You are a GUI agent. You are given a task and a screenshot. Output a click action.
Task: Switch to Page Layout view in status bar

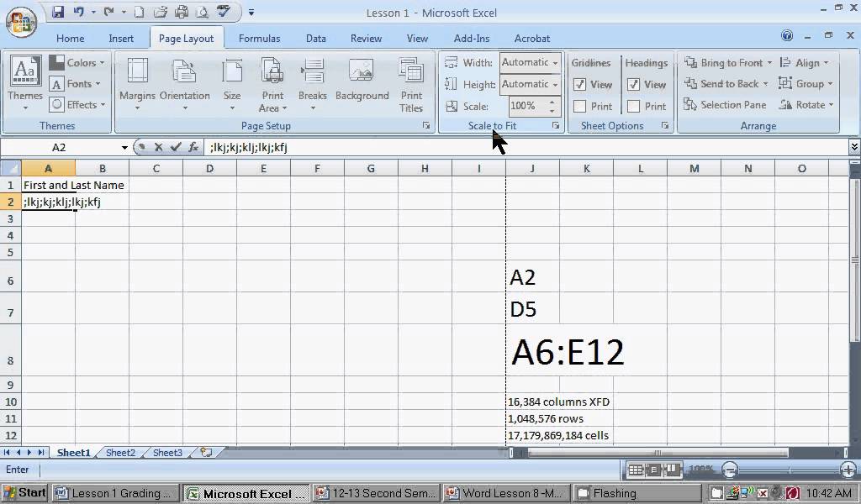[654, 470]
